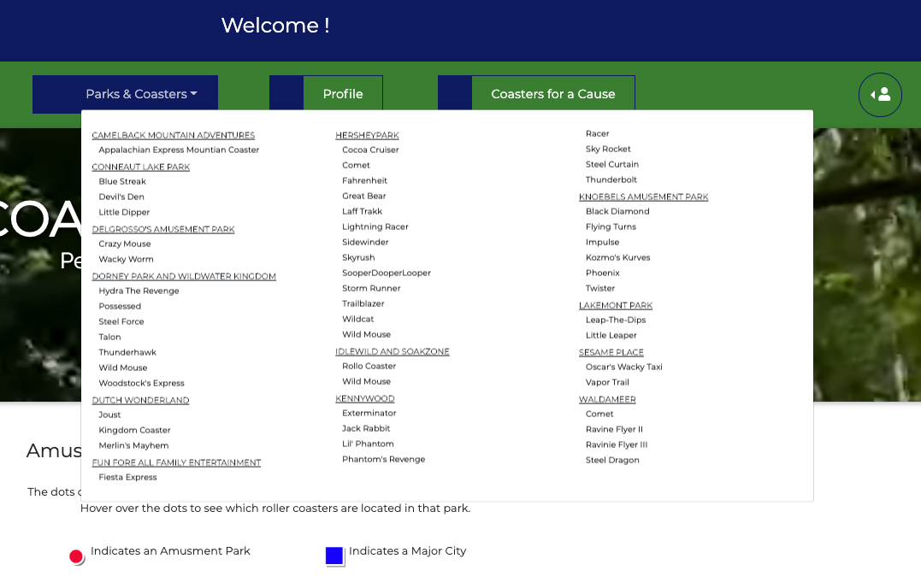Open the Profile tab

coord(343,94)
